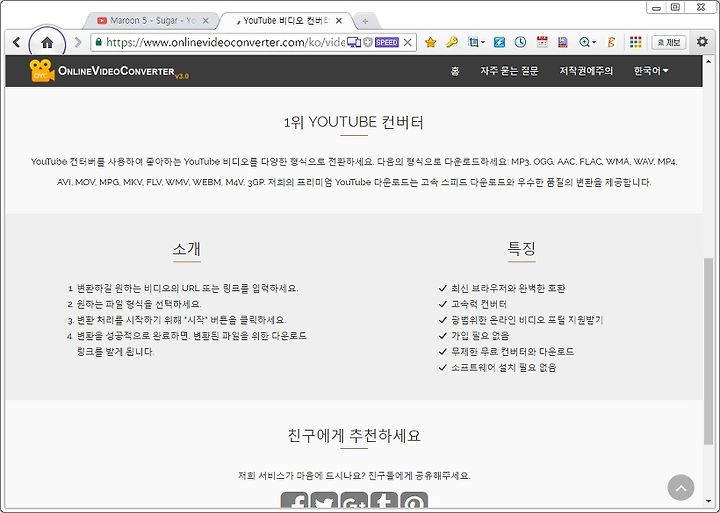Expand the zoom level dropdown arrow
Screen dimensions: 720x513
click(x=594, y=43)
